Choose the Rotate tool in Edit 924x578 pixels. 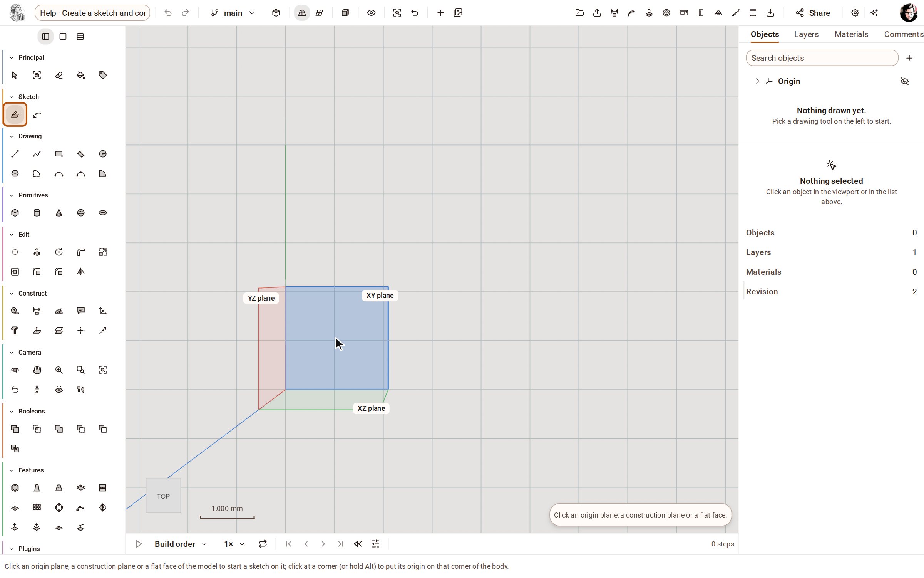[x=59, y=252]
